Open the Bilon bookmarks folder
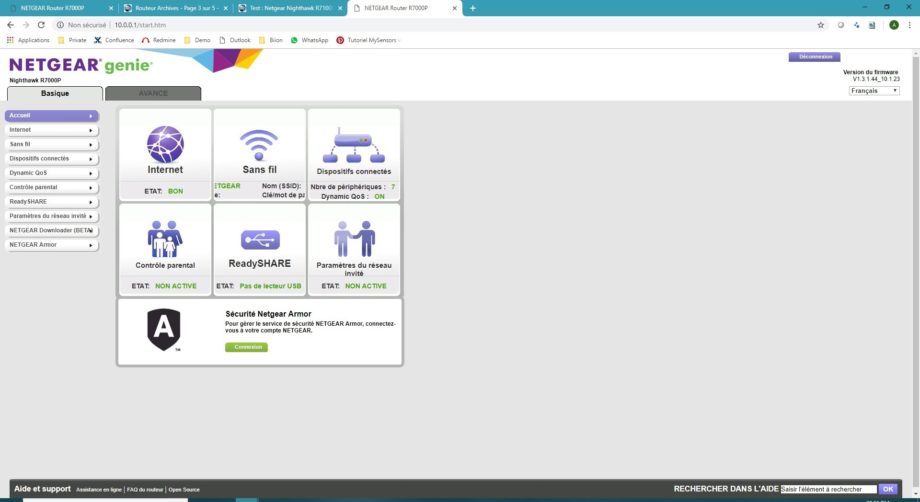 (270, 40)
